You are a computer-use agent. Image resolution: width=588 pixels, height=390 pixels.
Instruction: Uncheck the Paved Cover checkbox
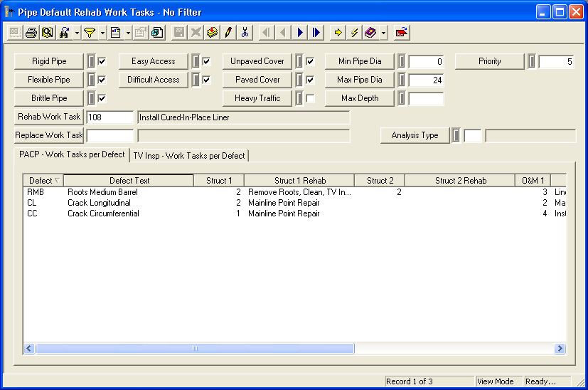(310, 80)
